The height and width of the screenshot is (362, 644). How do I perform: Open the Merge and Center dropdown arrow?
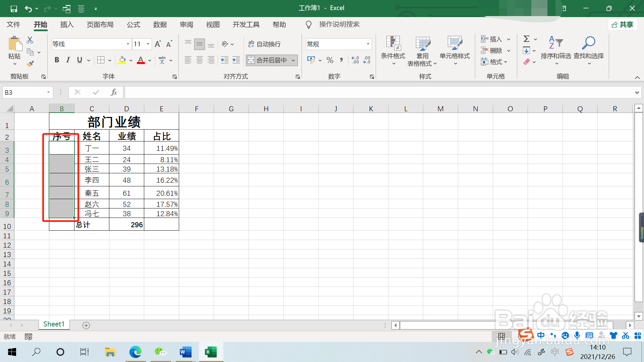pyautogui.click(x=293, y=60)
